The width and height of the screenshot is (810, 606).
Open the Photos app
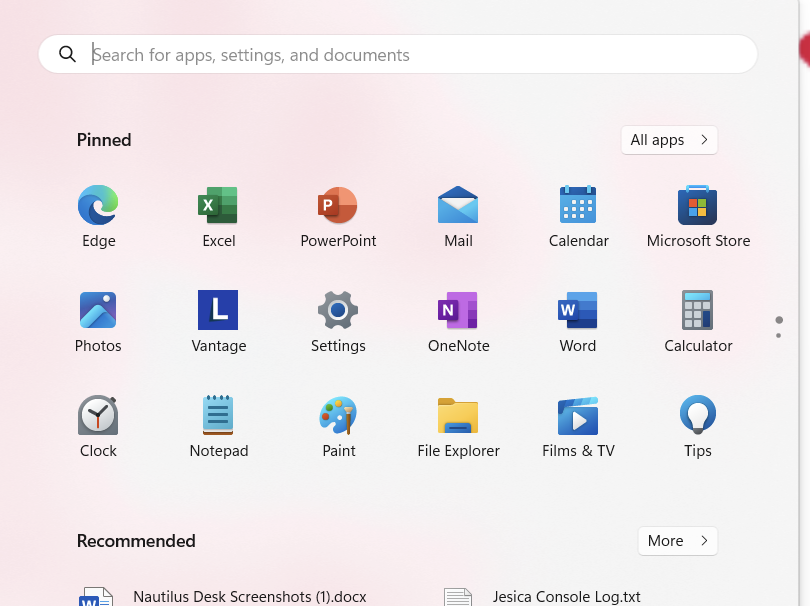tap(98, 322)
